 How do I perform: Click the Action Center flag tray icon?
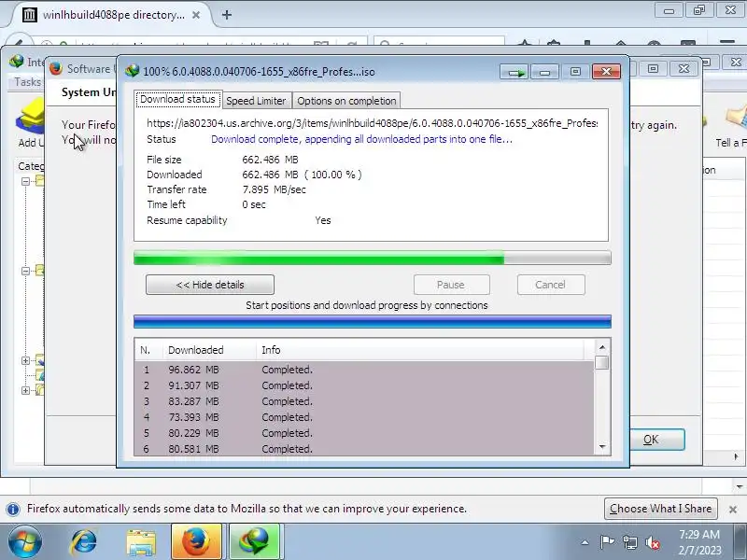(607, 542)
